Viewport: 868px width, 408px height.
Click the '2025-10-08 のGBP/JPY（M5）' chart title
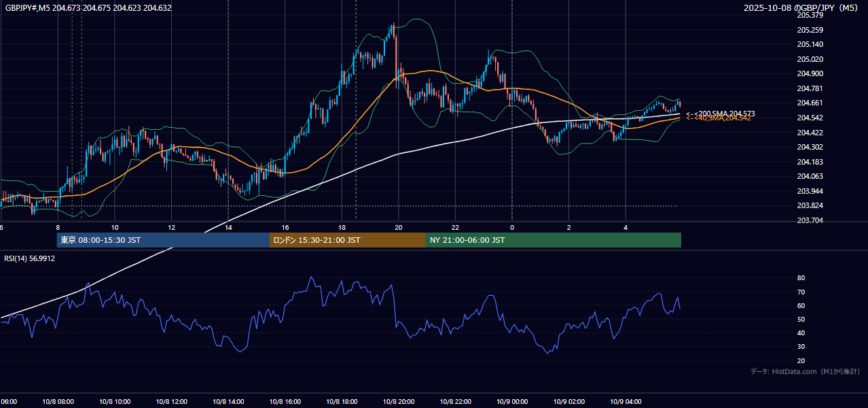802,8
